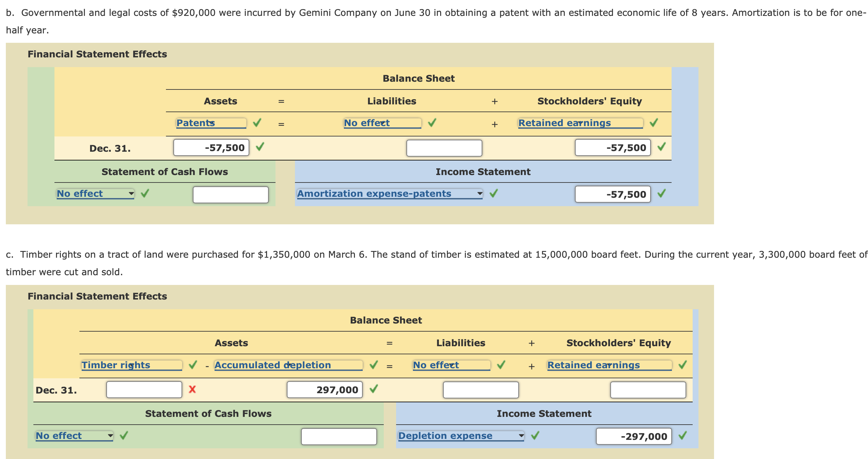868x459 pixels.
Task: Click the Balance Sheet header in part c
Action: pos(385,321)
